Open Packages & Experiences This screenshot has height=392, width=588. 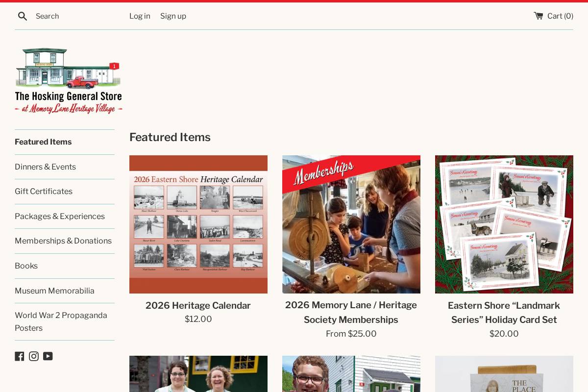tap(60, 216)
